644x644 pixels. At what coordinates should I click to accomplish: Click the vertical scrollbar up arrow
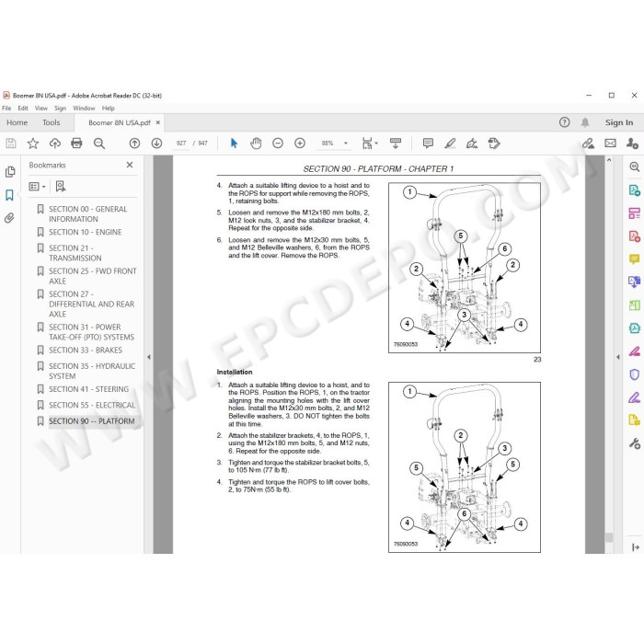tap(609, 160)
